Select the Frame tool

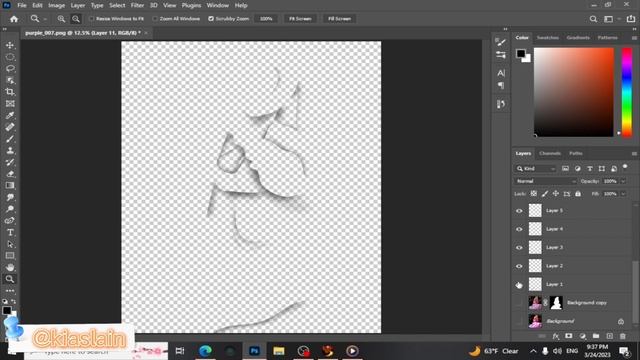(x=10, y=104)
